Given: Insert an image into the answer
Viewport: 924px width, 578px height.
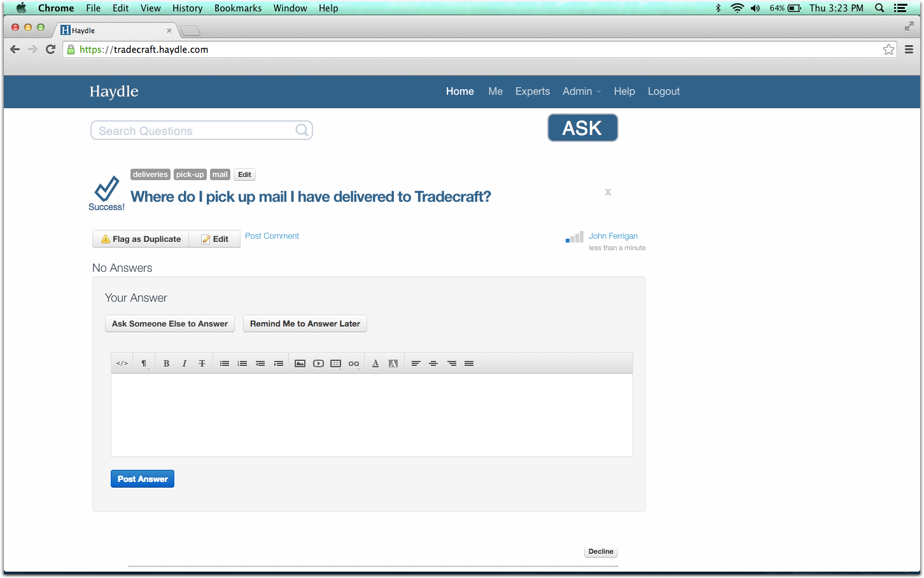Looking at the screenshot, I should pos(300,363).
